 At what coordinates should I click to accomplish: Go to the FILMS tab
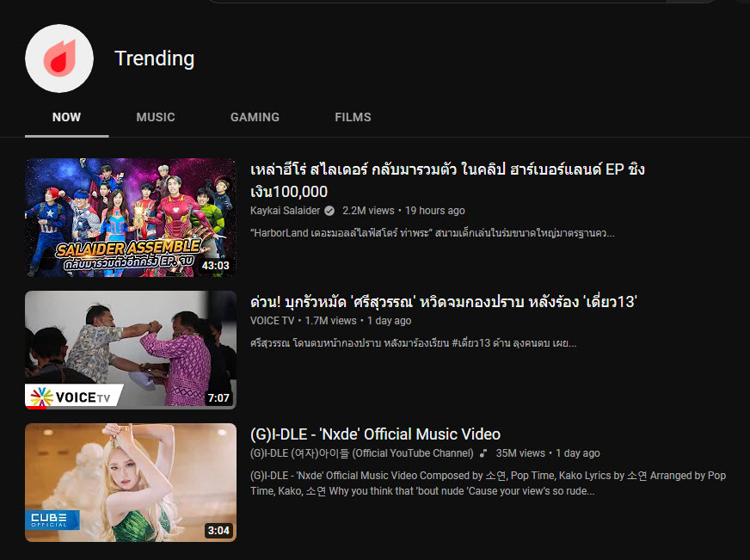pyautogui.click(x=353, y=117)
